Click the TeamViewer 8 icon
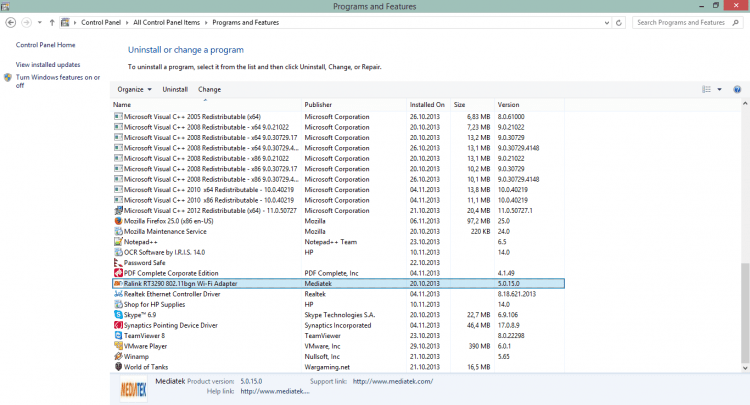This screenshot has height=405, width=750. pos(118,336)
